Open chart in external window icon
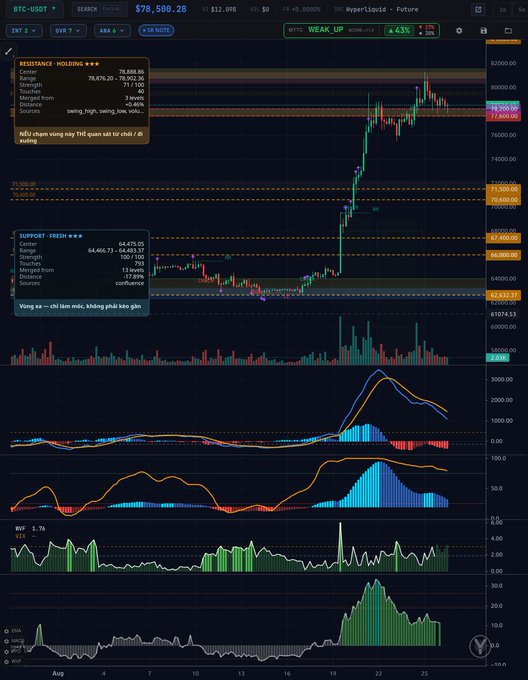Viewport: 528px width, 680px height. (478, 9)
